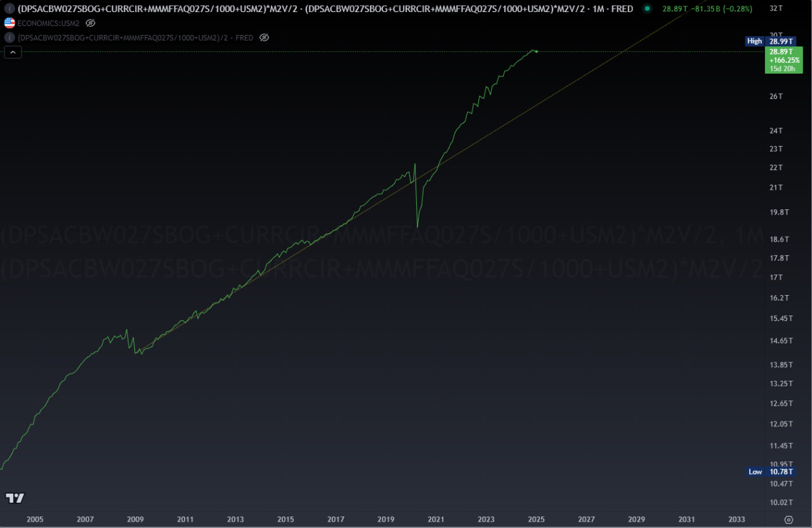Click the 2009 mark on the time axis
This screenshot has width=812, height=528.
tap(135, 519)
